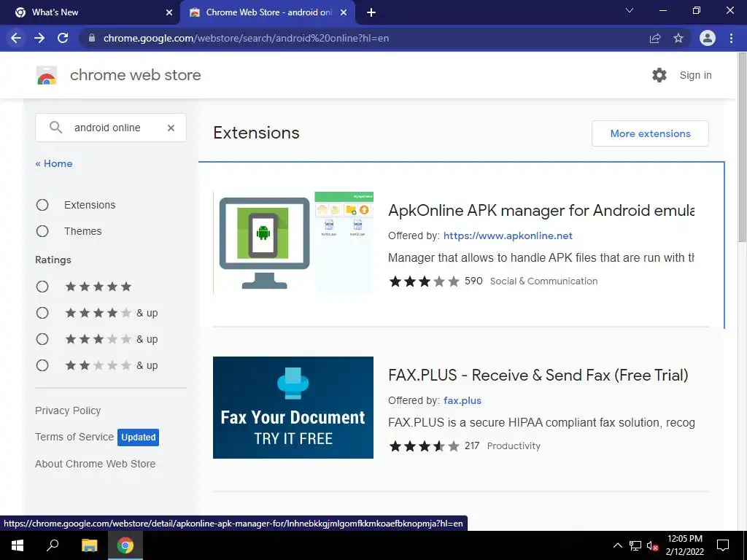Click the More extensions button
Image resolution: width=747 pixels, height=560 pixels.
650,133
